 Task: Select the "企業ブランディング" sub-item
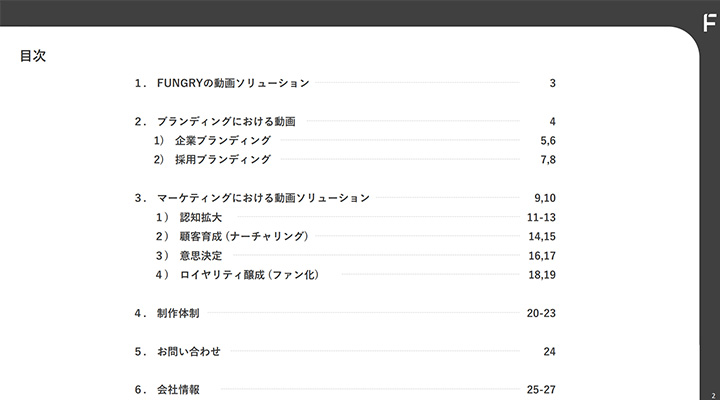[x=224, y=141]
